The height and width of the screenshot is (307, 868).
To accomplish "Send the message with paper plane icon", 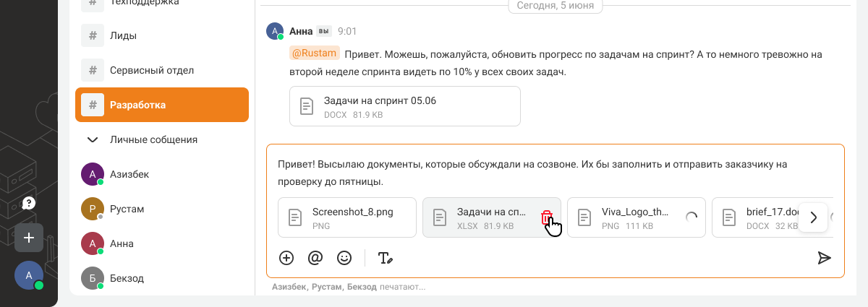I will [824, 258].
